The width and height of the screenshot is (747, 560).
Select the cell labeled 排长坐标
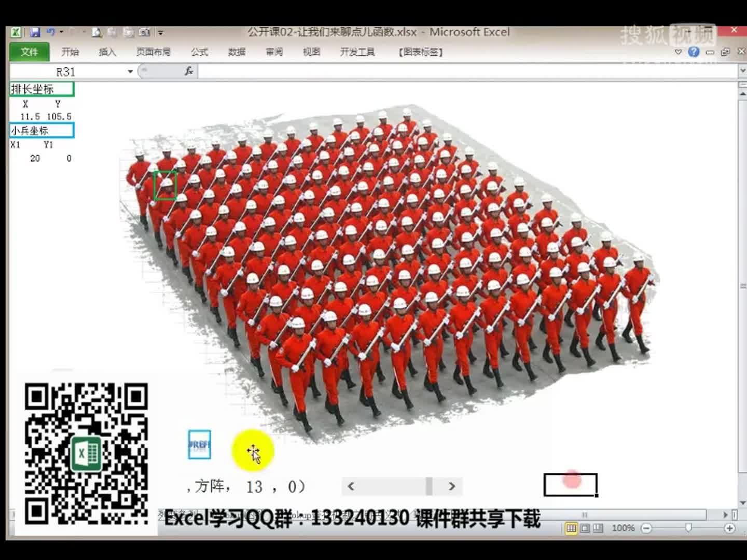pos(42,89)
